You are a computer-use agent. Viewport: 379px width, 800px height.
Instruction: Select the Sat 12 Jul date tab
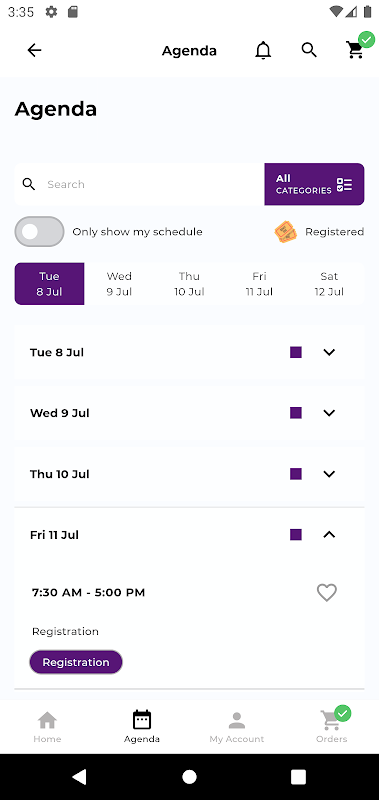(x=330, y=284)
